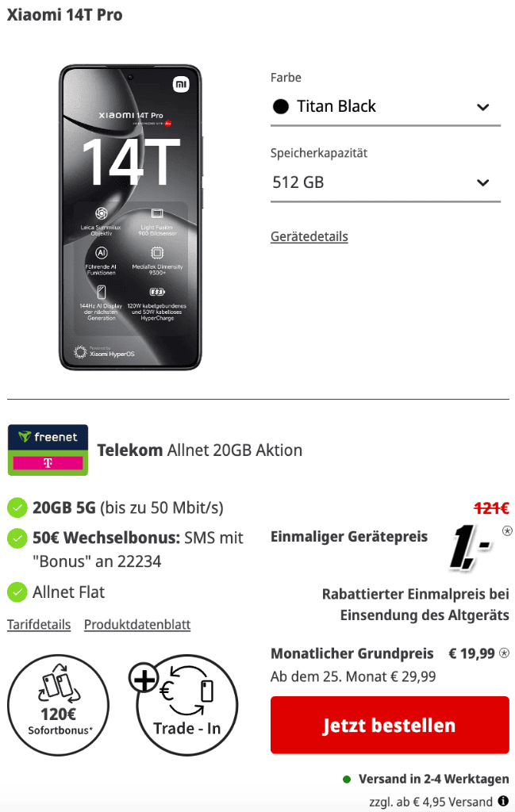The image size is (515, 812).
Task: Open the Gerätedetails link
Action: coord(309,236)
